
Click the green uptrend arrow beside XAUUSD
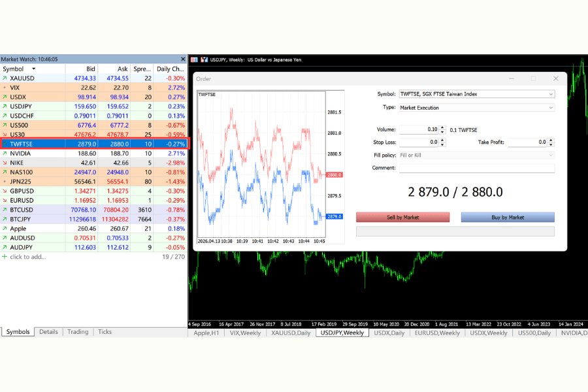tap(5, 78)
